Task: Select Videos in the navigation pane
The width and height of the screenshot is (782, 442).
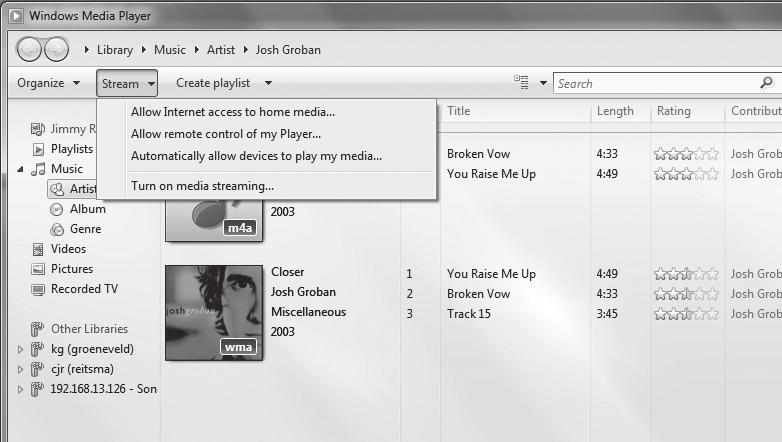Action: click(x=68, y=249)
